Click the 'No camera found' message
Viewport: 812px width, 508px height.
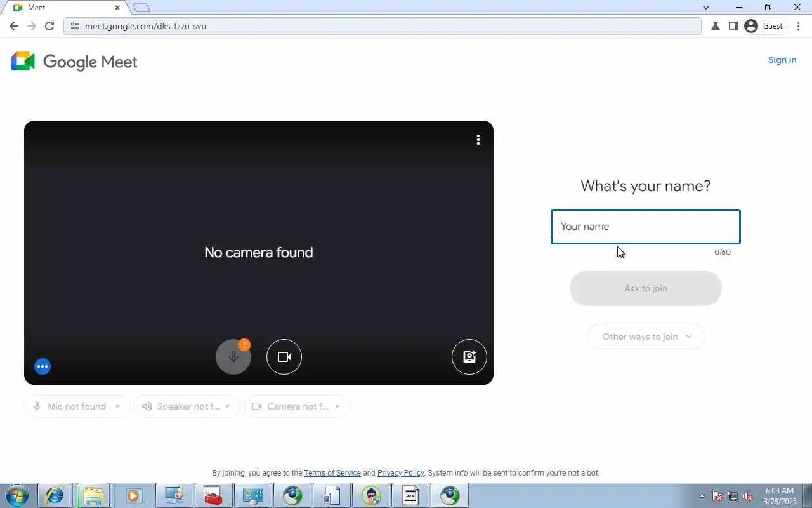tap(259, 252)
